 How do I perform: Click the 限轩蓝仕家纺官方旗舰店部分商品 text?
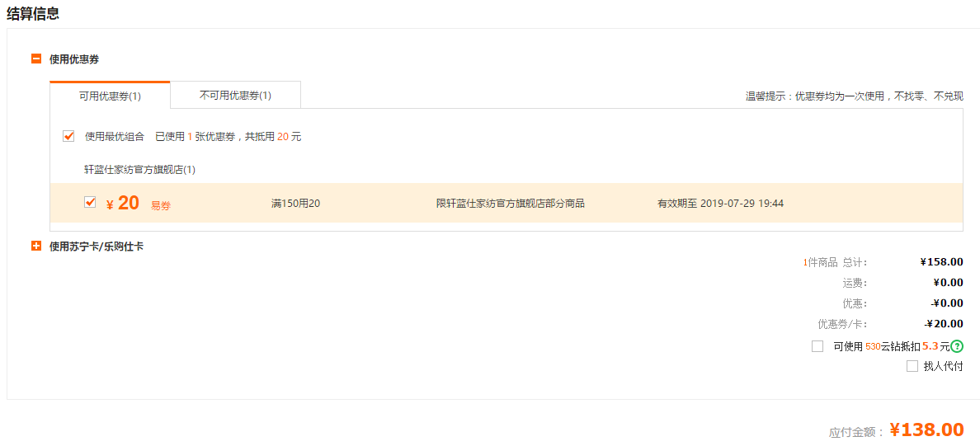click(511, 203)
